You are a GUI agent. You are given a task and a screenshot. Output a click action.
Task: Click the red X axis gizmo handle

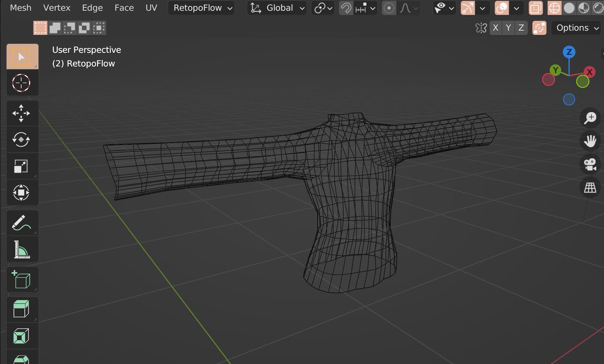(x=588, y=72)
